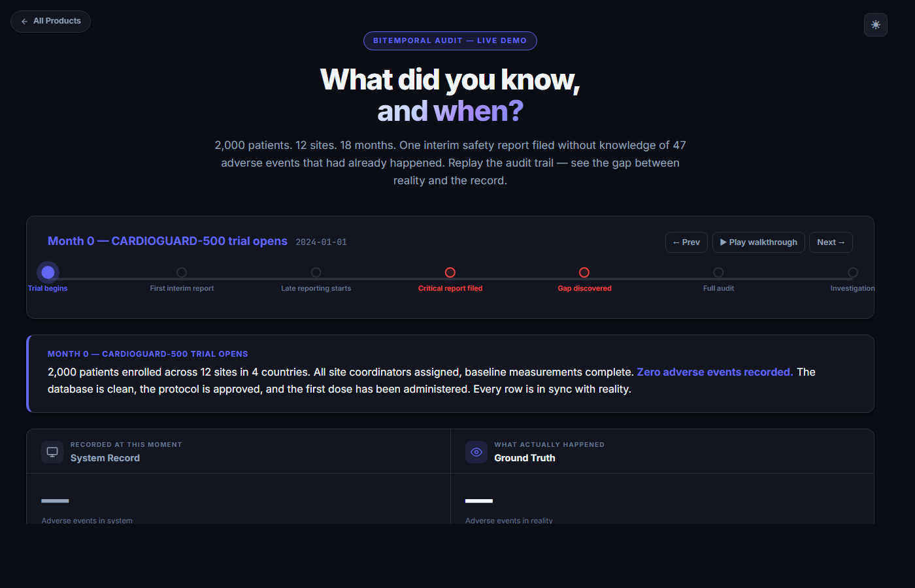This screenshot has height=588, width=915.
Task: Toggle the light/dark theme sun icon
Action: click(x=875, y=25)
